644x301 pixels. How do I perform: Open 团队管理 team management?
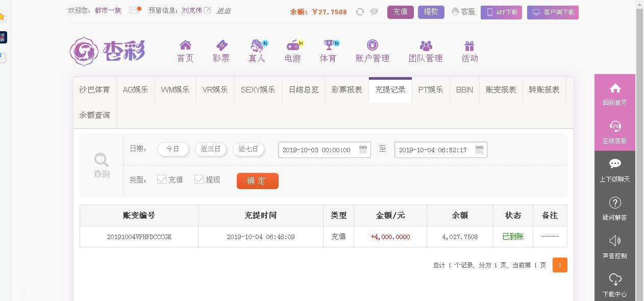(426, 52)
